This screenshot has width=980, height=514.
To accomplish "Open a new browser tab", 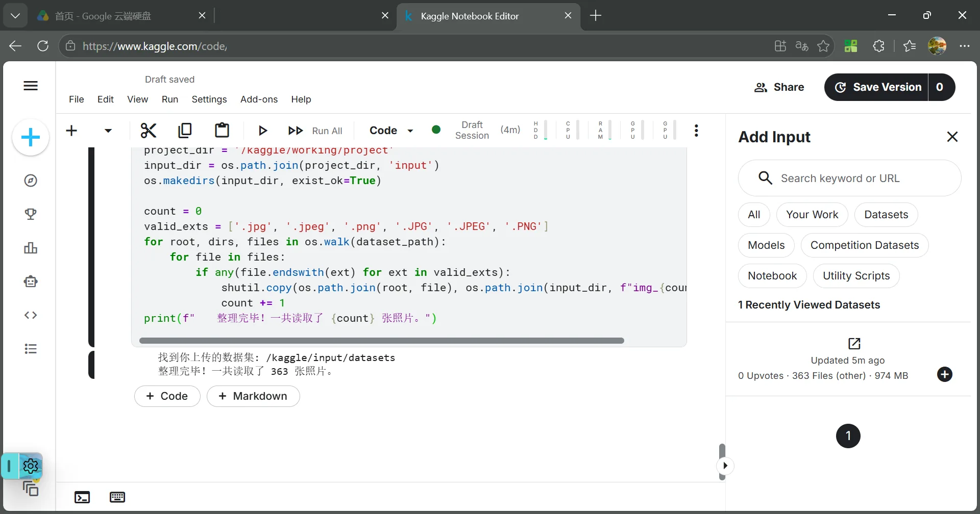I will (596, 16).
